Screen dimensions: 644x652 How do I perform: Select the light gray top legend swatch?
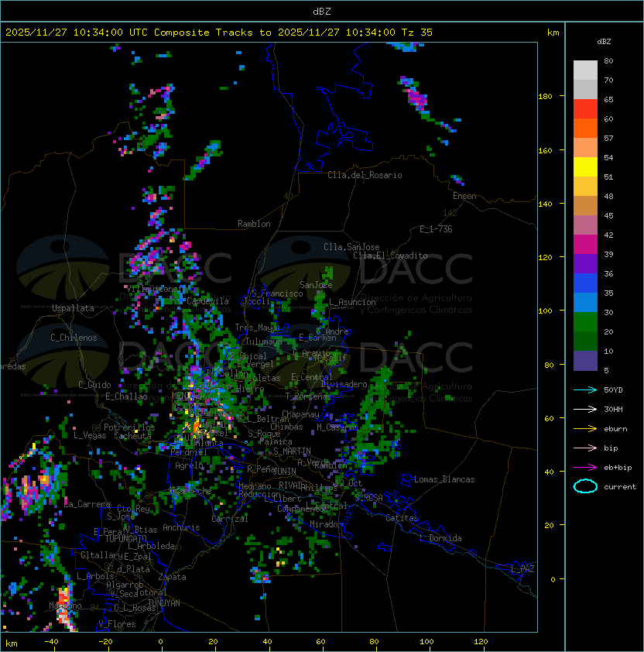pyautogui.click(x=585, y=70)
